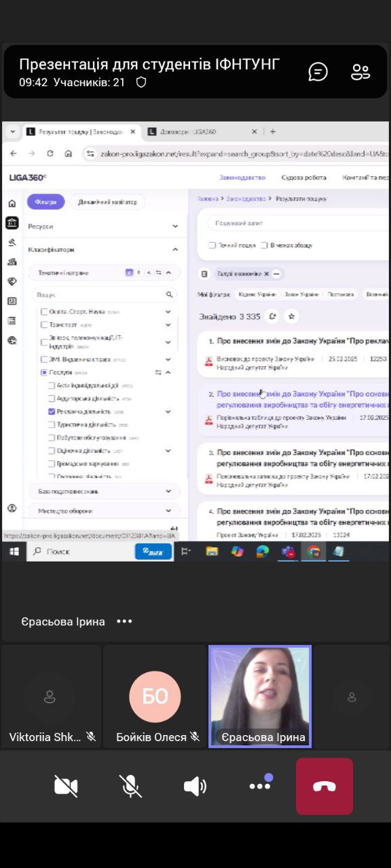Screen dimensions: 391x868
Task: Open the participants list icon
Action: (360, 72)
